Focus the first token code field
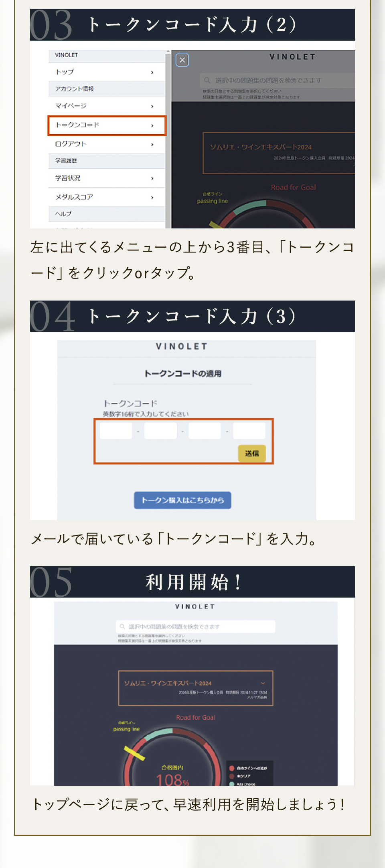 (x=116, y=431)
